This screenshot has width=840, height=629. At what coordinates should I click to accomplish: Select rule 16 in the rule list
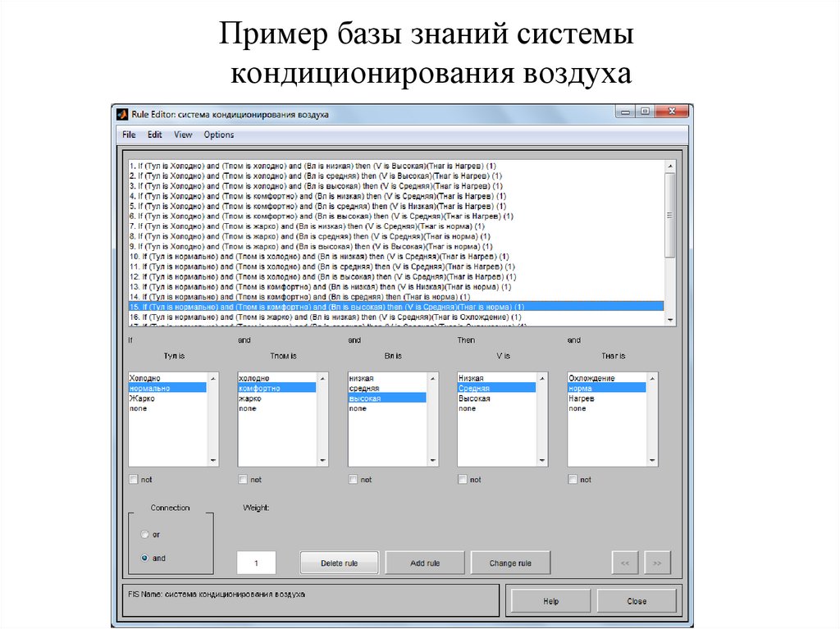pos(396,317)
